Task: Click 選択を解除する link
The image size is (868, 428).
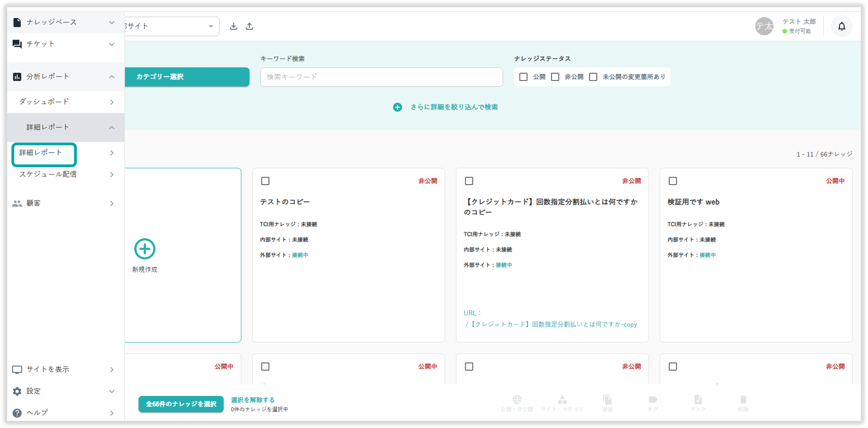Action: 252,400
